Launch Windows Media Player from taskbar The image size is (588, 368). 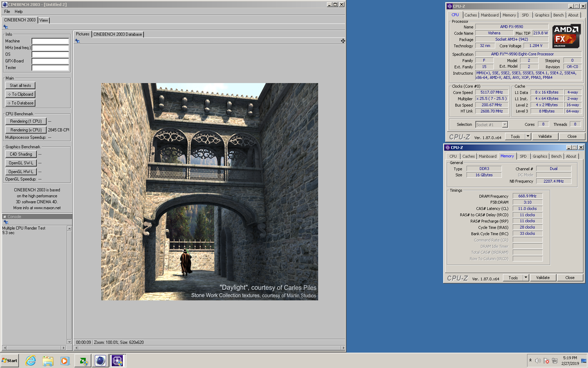[x=65, y=361]
